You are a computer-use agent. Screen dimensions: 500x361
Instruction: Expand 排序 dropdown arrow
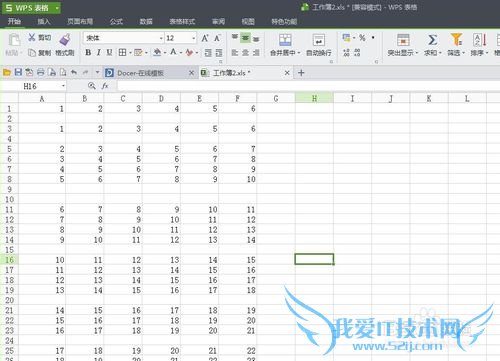[487, 53]
